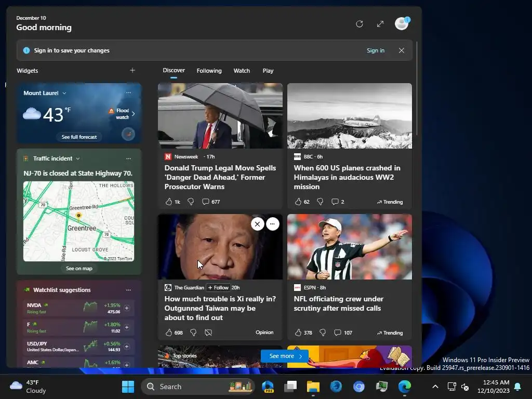The image size is (532, 399).
Task: Click the NVDA watchlist row
Action: coord(79,308)
